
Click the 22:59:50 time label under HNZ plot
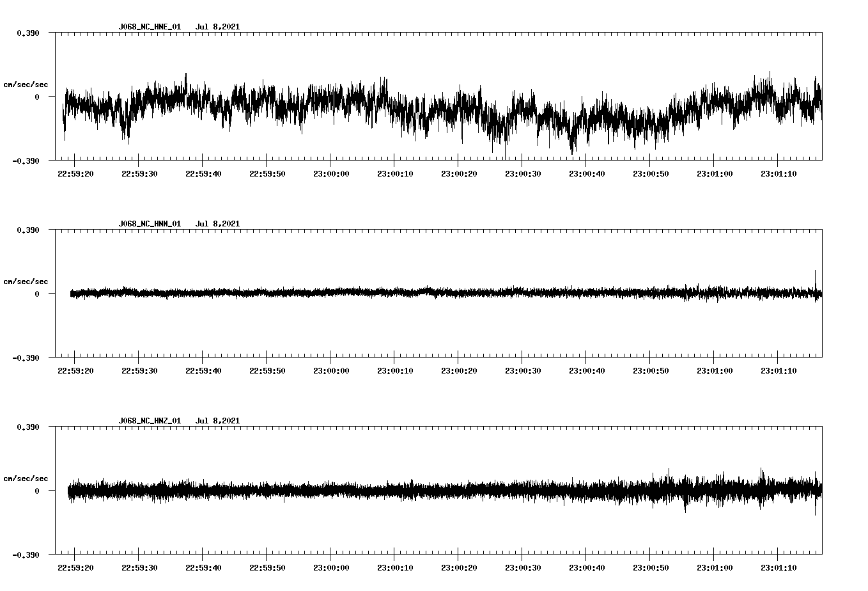point(267,568)
